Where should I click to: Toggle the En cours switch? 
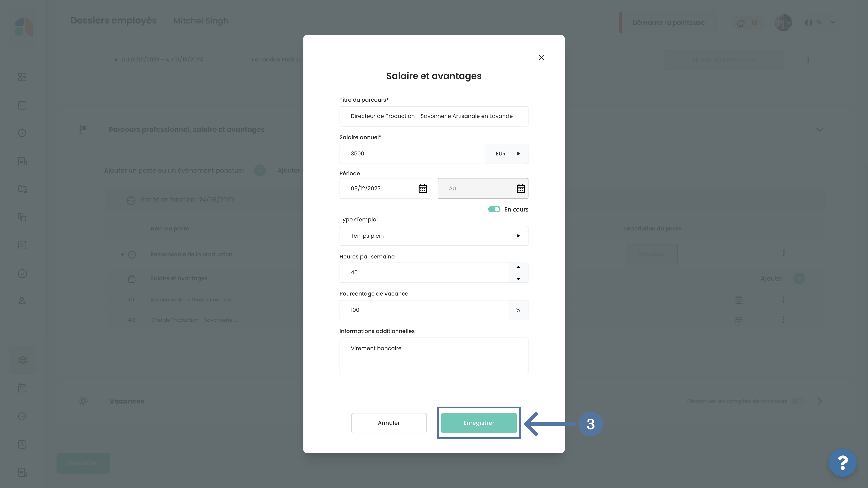pos(494,210)
